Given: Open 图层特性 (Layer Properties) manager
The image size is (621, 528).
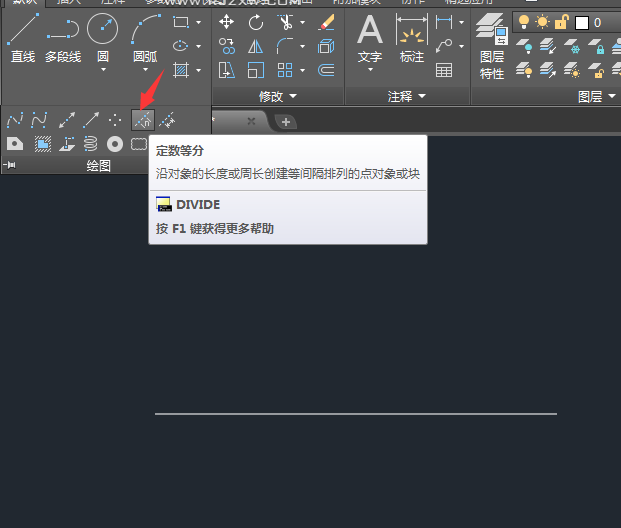Looking at the screenshot, I should (492, 46).
